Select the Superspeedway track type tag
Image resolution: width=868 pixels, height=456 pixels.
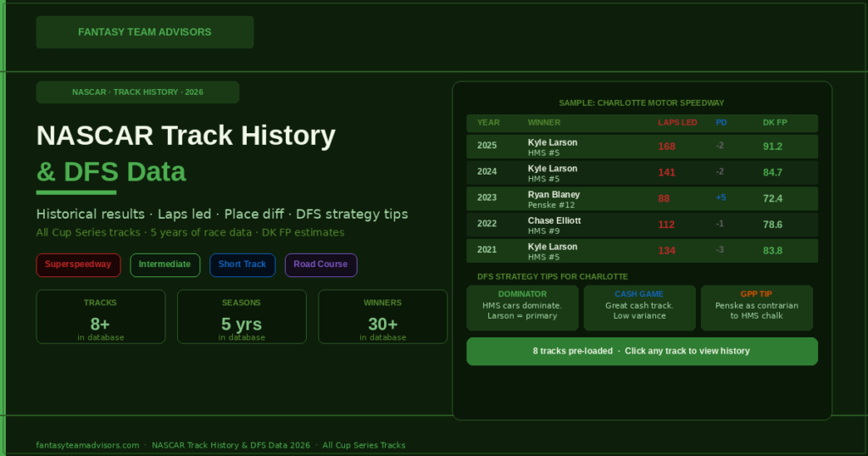tap(78, 265)
